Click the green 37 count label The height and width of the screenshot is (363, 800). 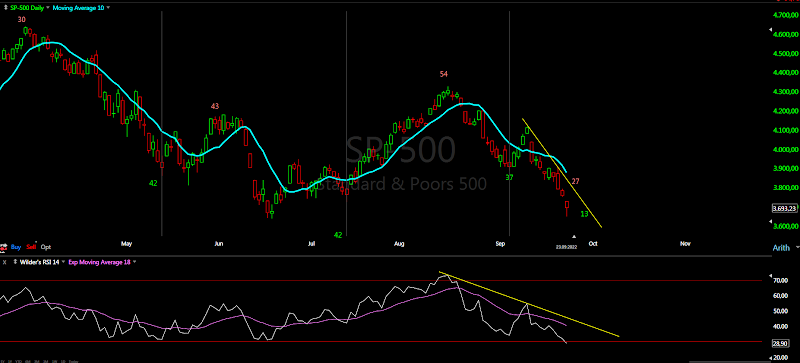[x=509, y=177]
